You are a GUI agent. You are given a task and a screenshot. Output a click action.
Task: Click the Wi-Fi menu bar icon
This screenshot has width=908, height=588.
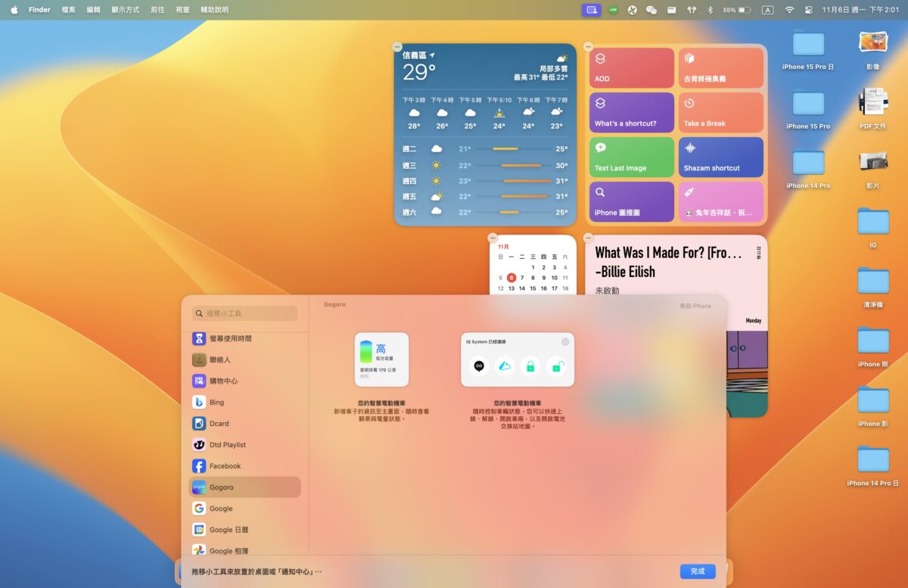pyautogui.click(x=789, y=10)
